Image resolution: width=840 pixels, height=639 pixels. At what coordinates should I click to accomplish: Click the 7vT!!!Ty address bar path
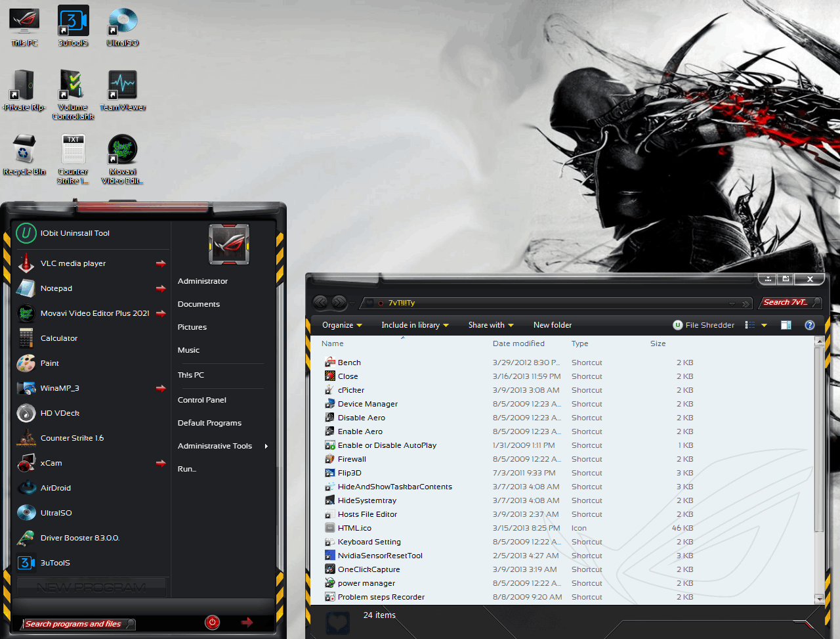click(x=402, y=303)
